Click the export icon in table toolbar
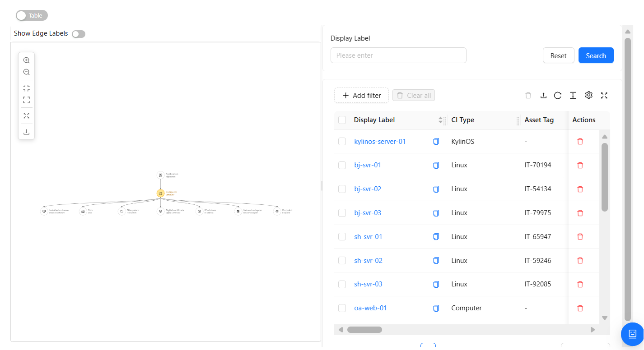The height and width of the screenshot is (350, 644). coord(544,95)
